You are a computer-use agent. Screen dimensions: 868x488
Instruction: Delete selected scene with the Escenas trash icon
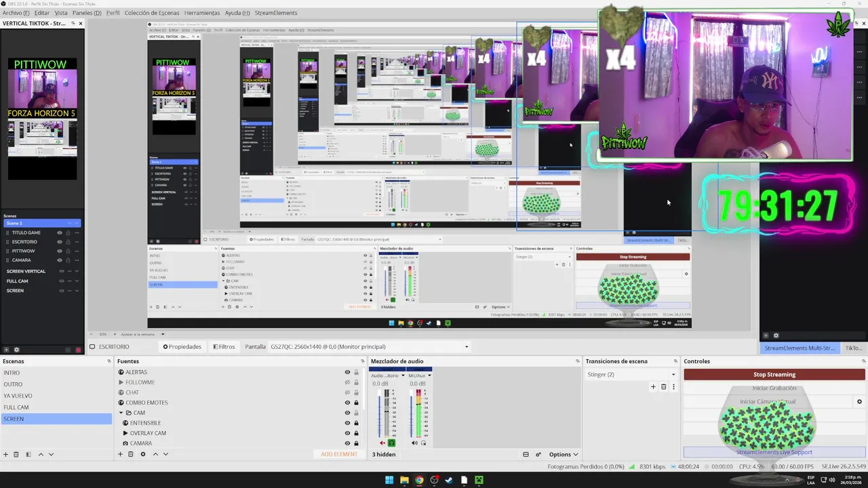point(16,454)
